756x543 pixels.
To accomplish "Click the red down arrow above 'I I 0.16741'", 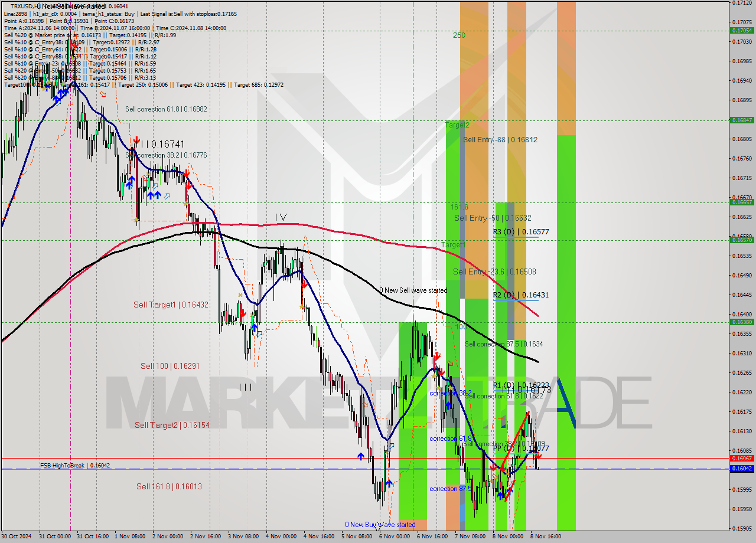I will pos(136,141).
